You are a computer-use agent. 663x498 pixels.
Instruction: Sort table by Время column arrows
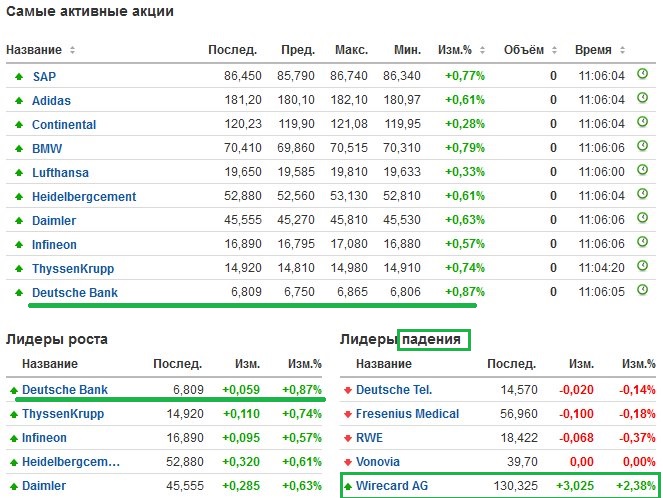(622, 50)
